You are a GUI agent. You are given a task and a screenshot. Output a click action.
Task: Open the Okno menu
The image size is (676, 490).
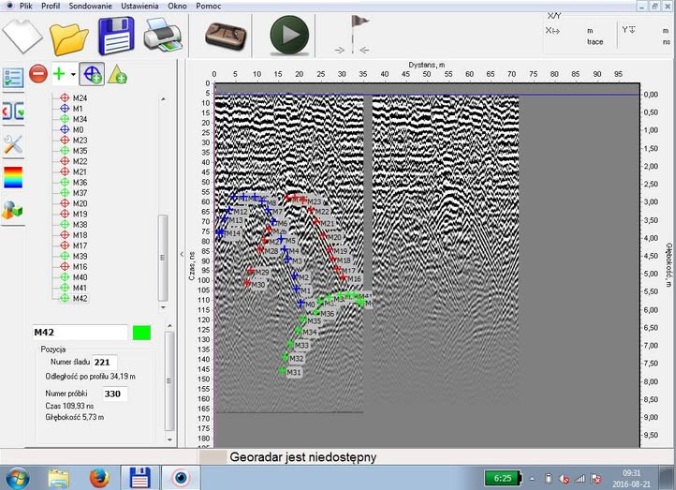coord(177,6)
